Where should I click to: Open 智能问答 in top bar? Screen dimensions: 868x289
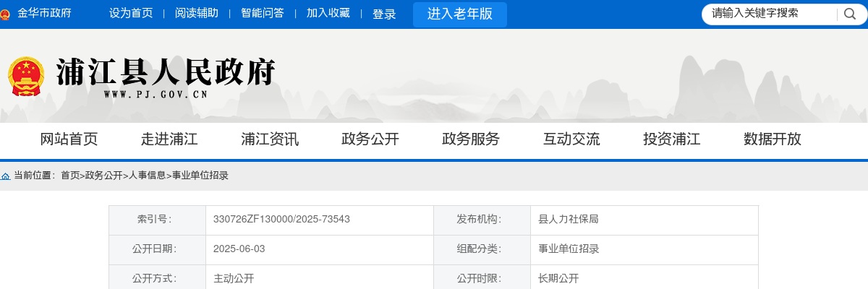coord(263,14)
